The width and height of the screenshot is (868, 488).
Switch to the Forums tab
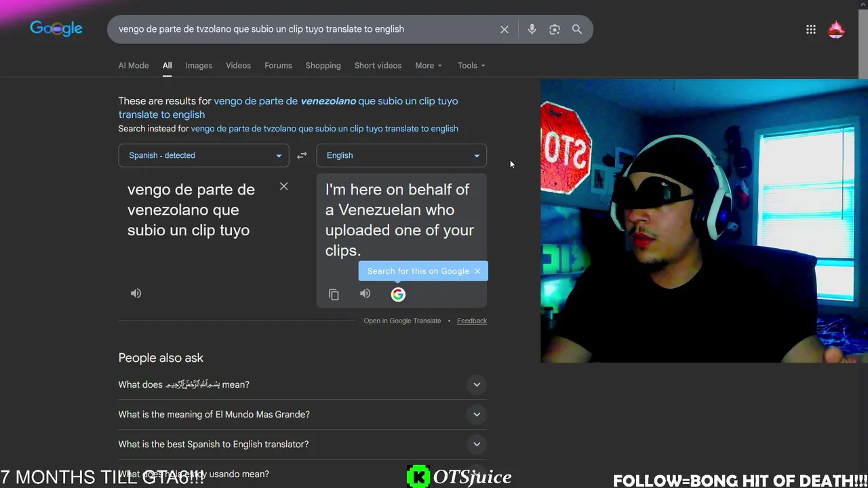coord(278,66)
